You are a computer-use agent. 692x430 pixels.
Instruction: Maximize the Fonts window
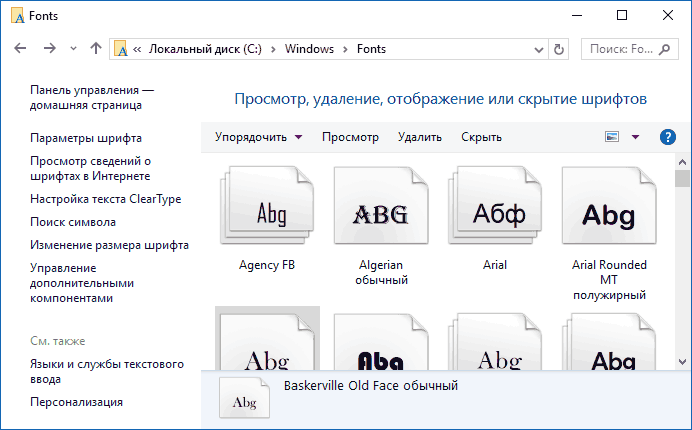point(622,15)
